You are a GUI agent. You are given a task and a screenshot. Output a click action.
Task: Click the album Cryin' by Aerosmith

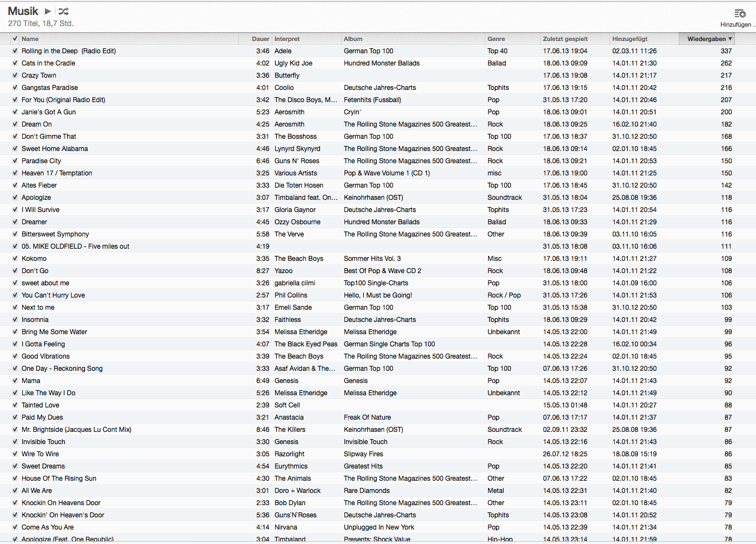click(x=352, y=112)
